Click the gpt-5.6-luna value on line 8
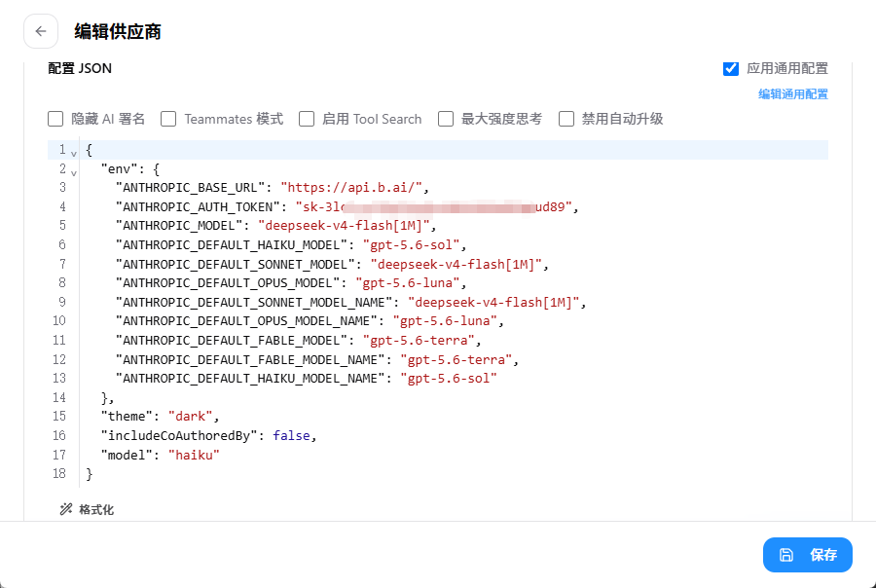Screen dimensions: 876x588 [x=407, y=283]
